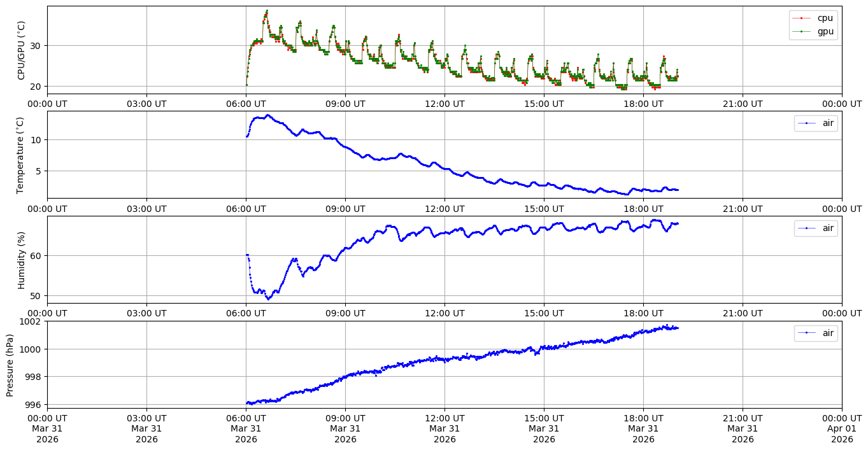Screen dimensions: 868x450
Task: Click the Humidity (%) y-axis label
Action: (21, 260)
